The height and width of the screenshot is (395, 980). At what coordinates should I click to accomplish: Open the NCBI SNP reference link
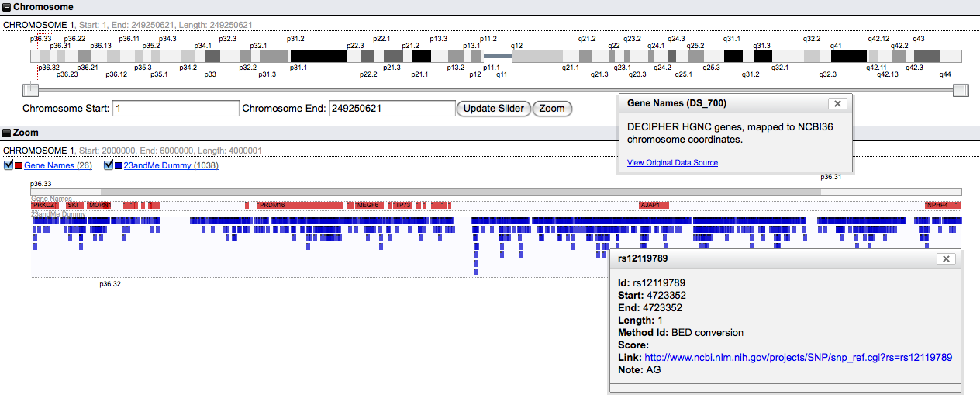click(x=798, y=358)
